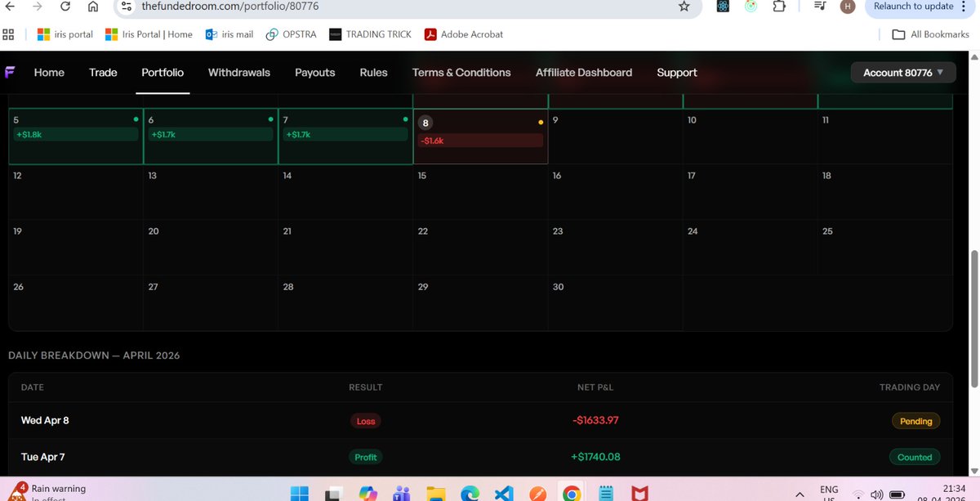Click the page vertical scrollbar thumb

973,319
